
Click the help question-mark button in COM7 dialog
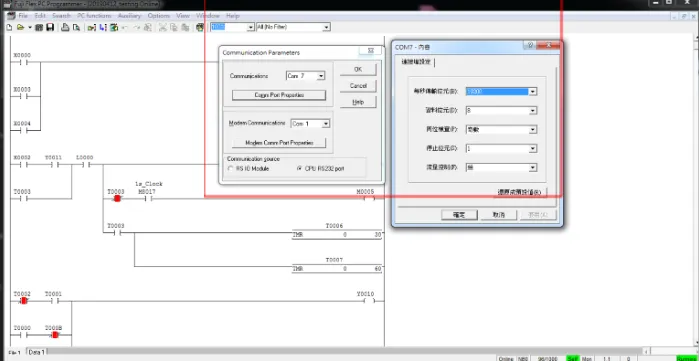click(530, 45)
